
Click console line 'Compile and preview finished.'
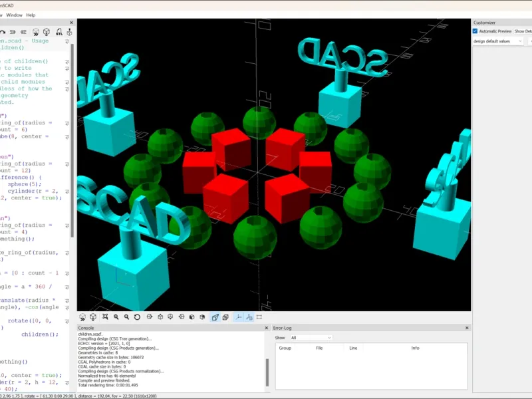pyautogui.click(x=104, y=380)
